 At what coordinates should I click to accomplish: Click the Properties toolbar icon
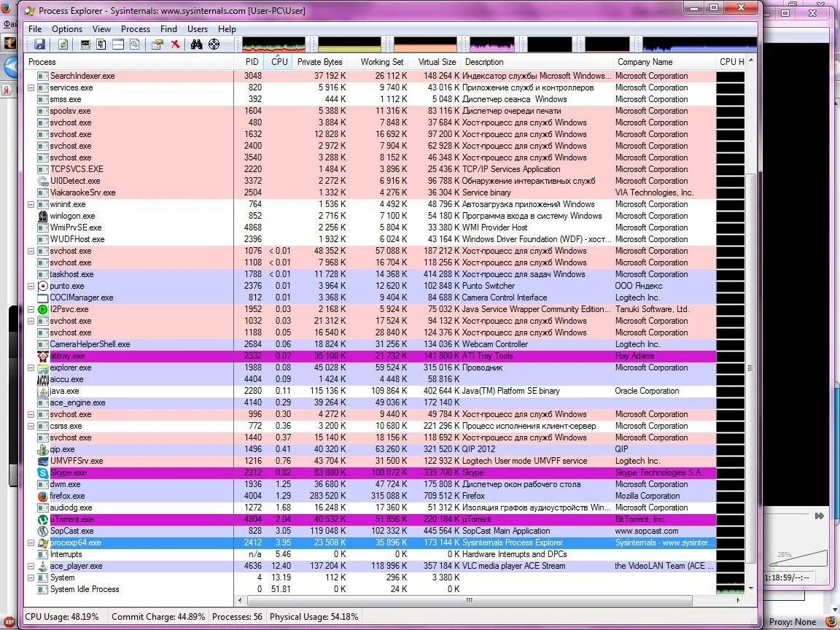pyautogui.click(x=157, y=44)
